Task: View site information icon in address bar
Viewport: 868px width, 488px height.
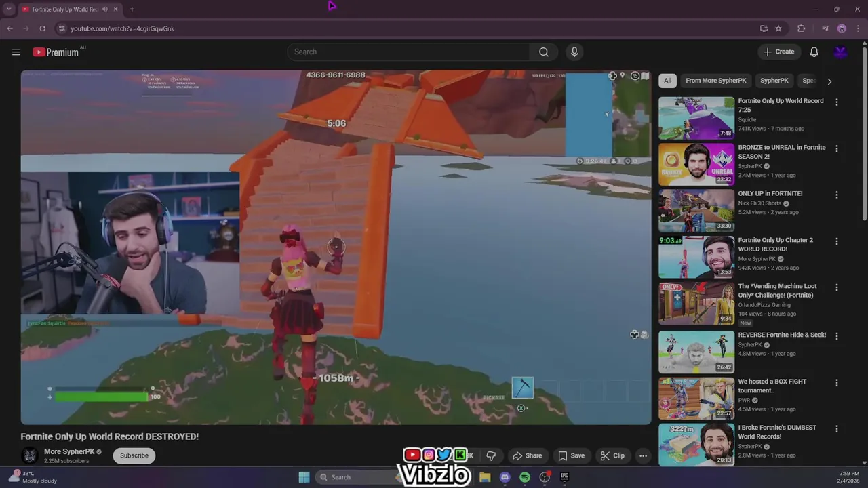Action: (62, 28)
